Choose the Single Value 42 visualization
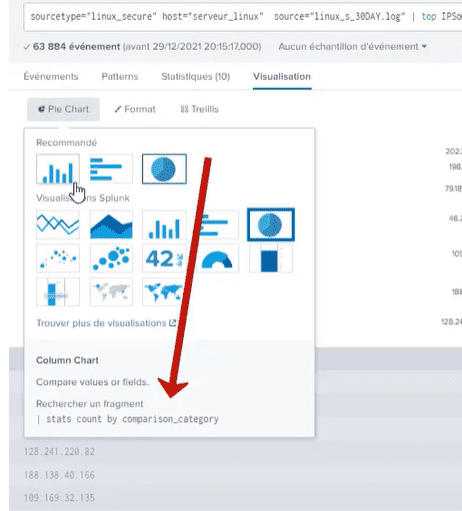462x511 pixels. click(x=164, y=258)
